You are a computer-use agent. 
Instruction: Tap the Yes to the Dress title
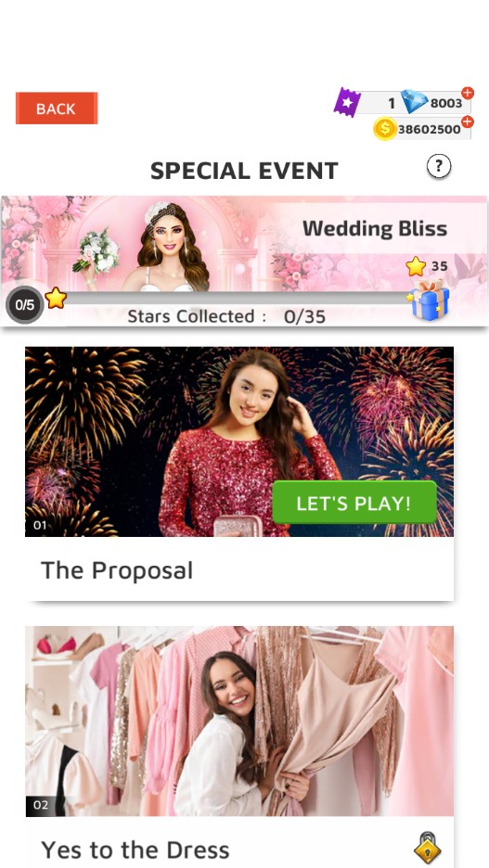coord(135,849)
